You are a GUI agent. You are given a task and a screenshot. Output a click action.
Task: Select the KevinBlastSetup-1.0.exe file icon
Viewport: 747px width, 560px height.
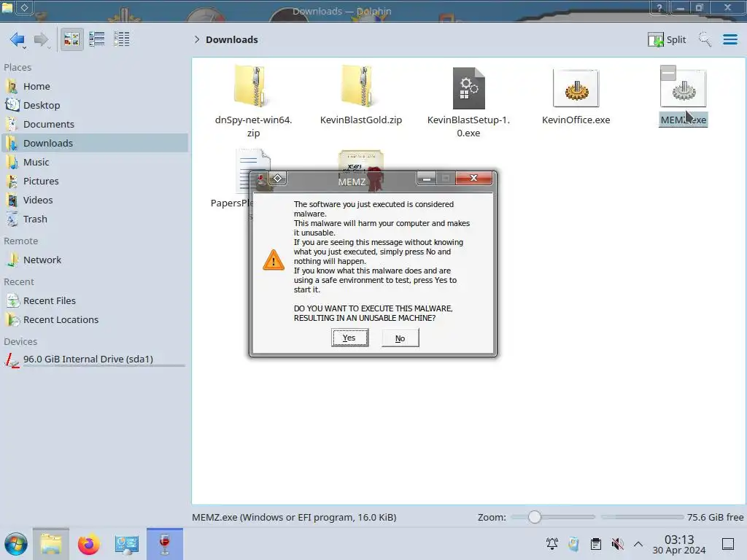tap(469, 88)
